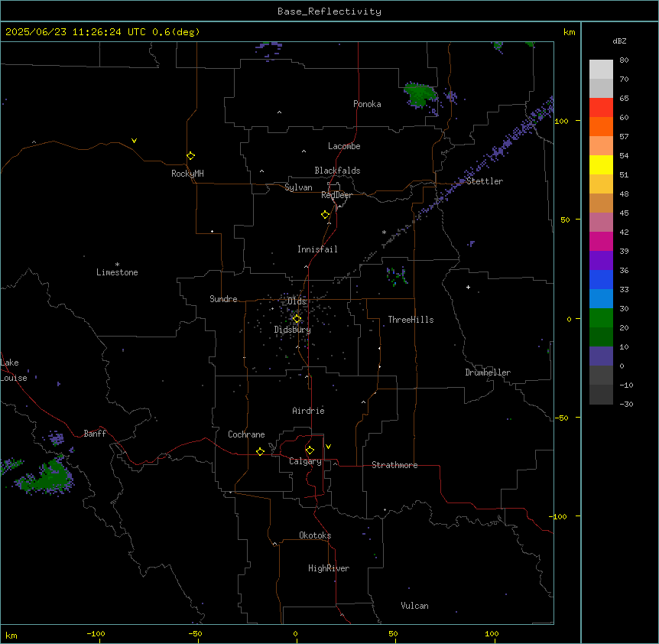Click the Okotoks label
The image size is (659, 644).
click(x=315, y=535)
